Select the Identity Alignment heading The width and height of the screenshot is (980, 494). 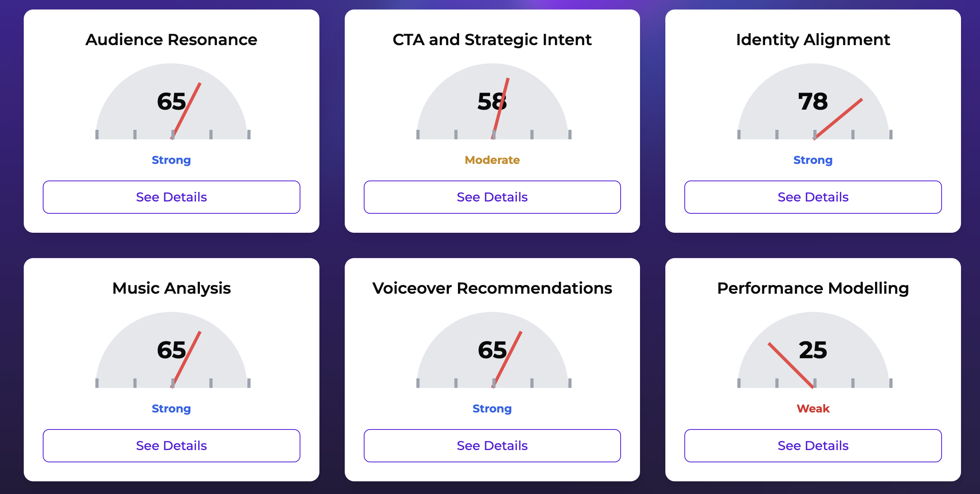pos(813,40)
